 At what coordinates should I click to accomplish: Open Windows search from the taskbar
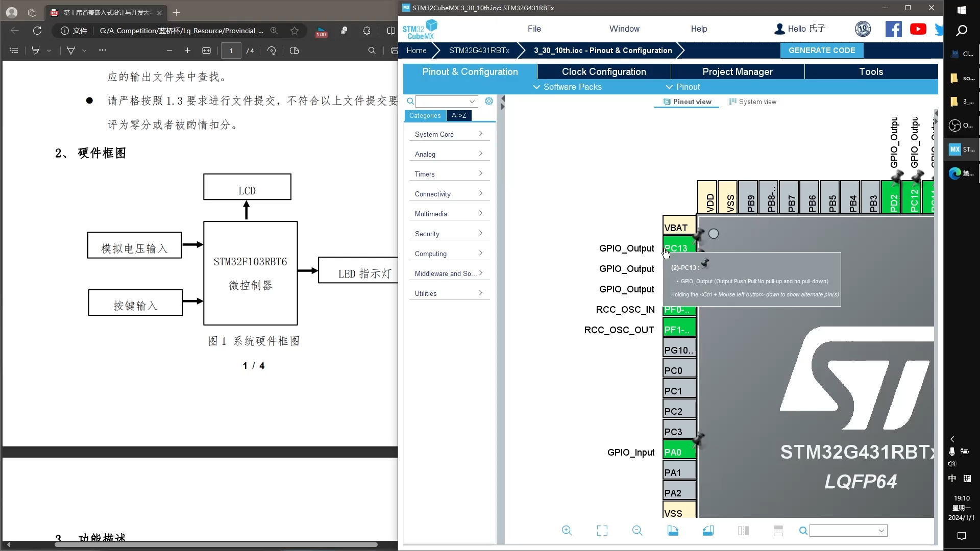point(962,31)
